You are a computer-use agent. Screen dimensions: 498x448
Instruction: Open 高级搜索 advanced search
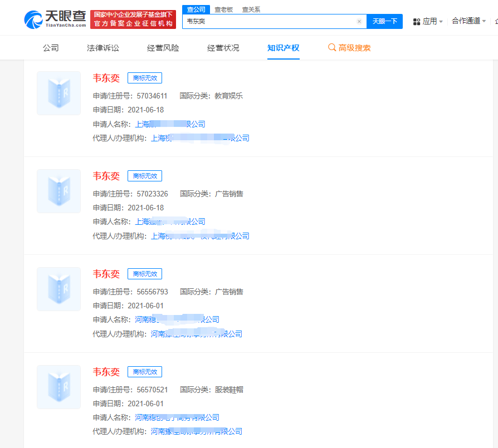pos(354,48)
